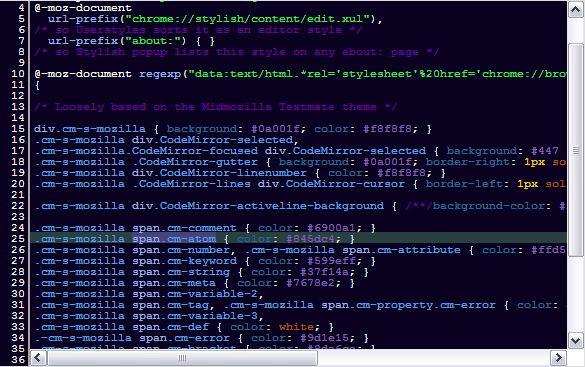Place cursor on 'span.cm-atom' selector
Viewport: 585px width, 367px height.
point(174,239)
